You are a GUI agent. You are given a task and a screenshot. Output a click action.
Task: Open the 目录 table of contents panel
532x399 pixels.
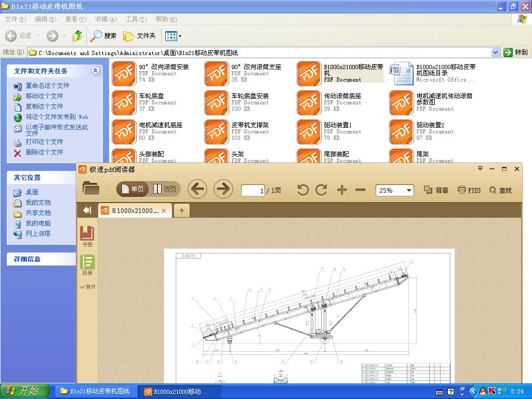(87, 265)
